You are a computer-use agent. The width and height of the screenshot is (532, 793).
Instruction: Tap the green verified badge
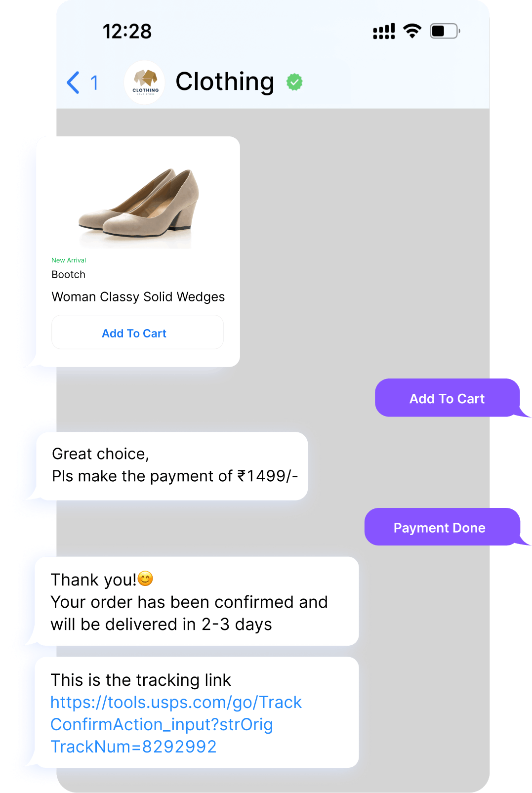click(295, 82)
